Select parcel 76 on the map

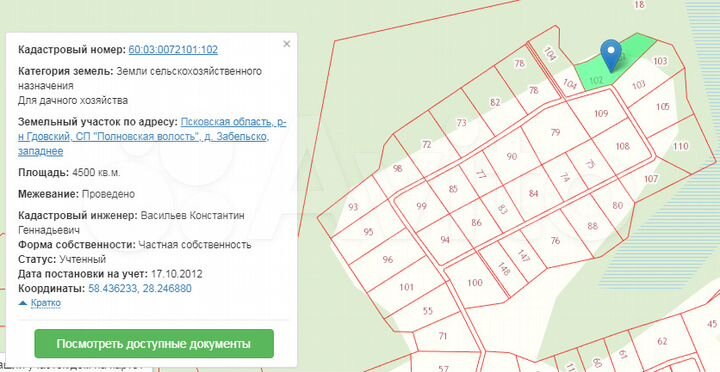[x=555, y=241]
